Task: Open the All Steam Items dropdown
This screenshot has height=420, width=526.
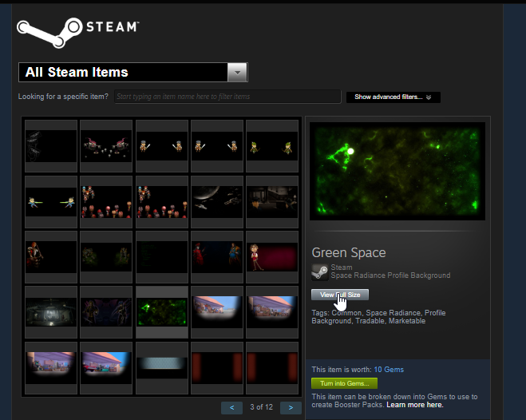Action: [x=133, y=72]
